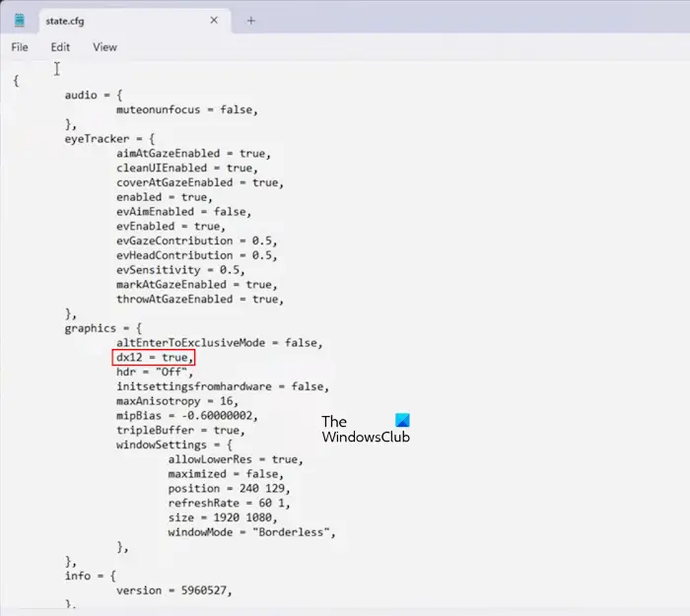Place cursor on evSensitivity = 0.5 line

coord(180,270)
